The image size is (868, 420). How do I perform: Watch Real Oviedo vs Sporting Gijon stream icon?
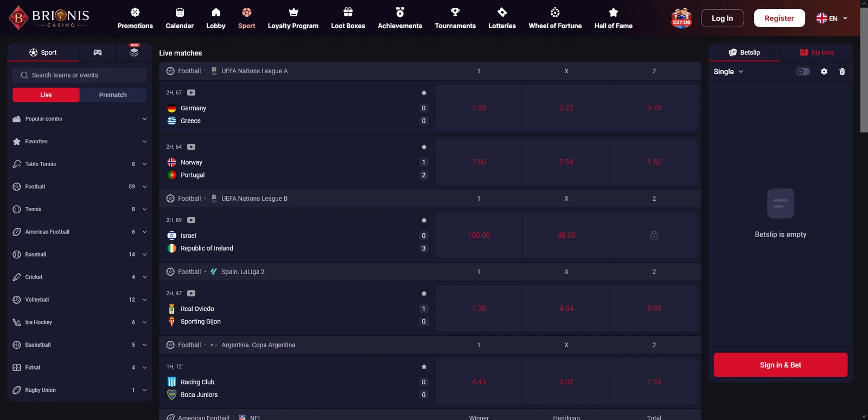pos(191,294)
